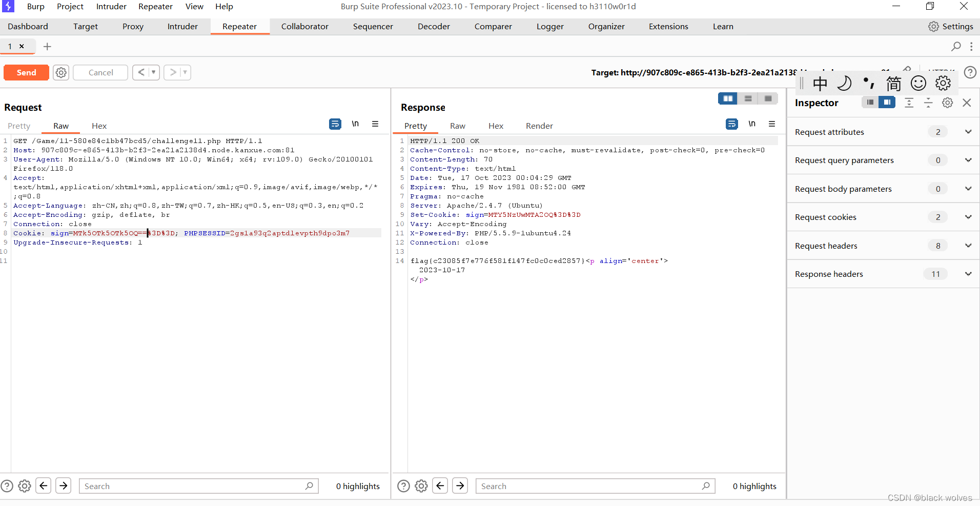Toggle request message wrap icon

click(x=335, y=124)
